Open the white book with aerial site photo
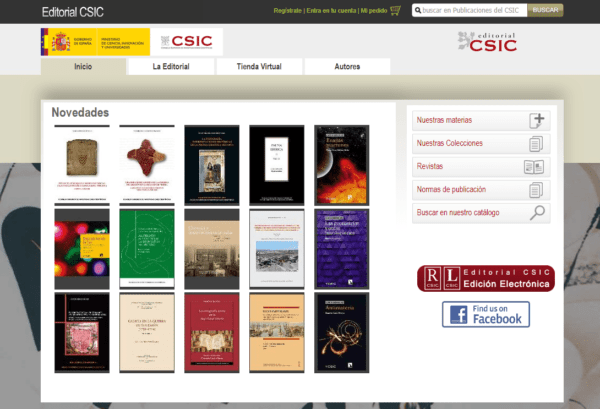Image resolution: width=600 pixels, height=409 pixels. [277, 249]
